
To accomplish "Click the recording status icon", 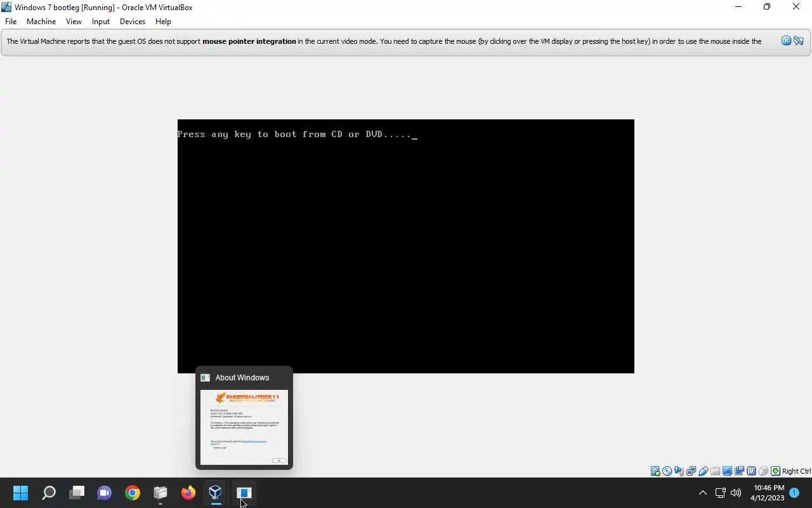I will point(739,471).
